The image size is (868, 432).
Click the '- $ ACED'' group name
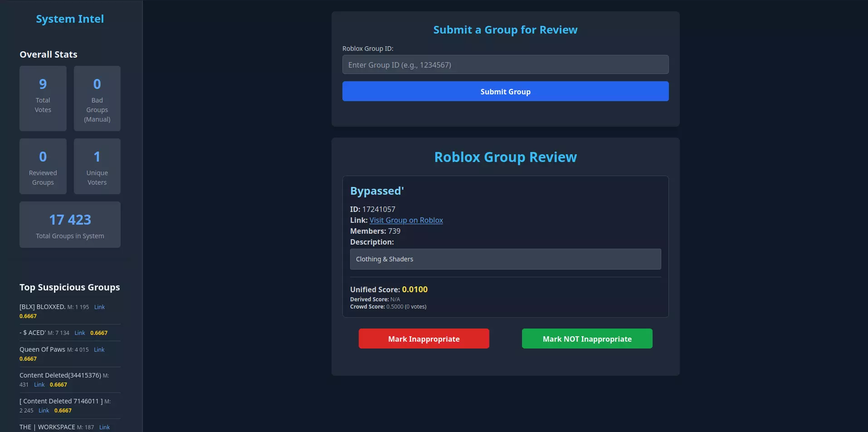[33, 333]
